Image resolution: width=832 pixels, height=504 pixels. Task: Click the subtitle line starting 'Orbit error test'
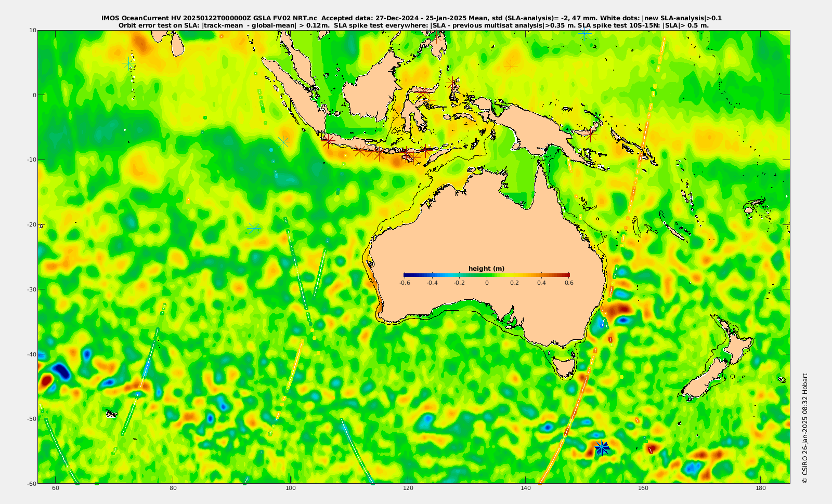click(413, 25)
